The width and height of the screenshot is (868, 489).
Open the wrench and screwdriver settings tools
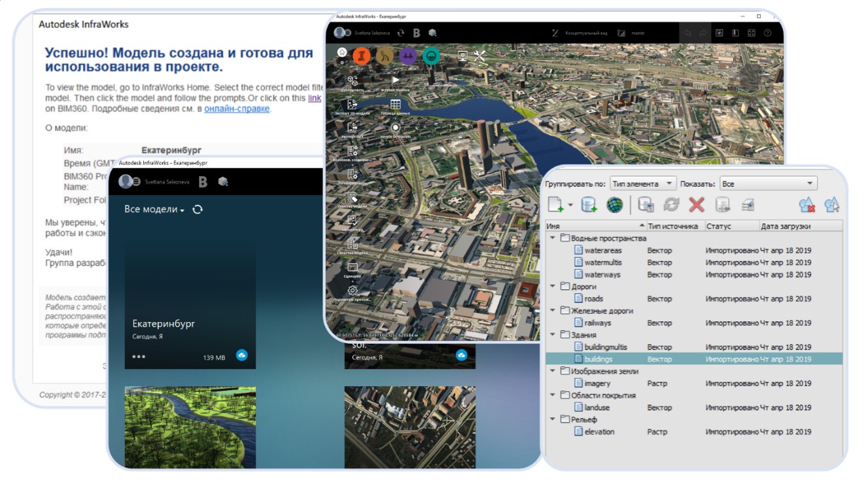pos(479,56)
